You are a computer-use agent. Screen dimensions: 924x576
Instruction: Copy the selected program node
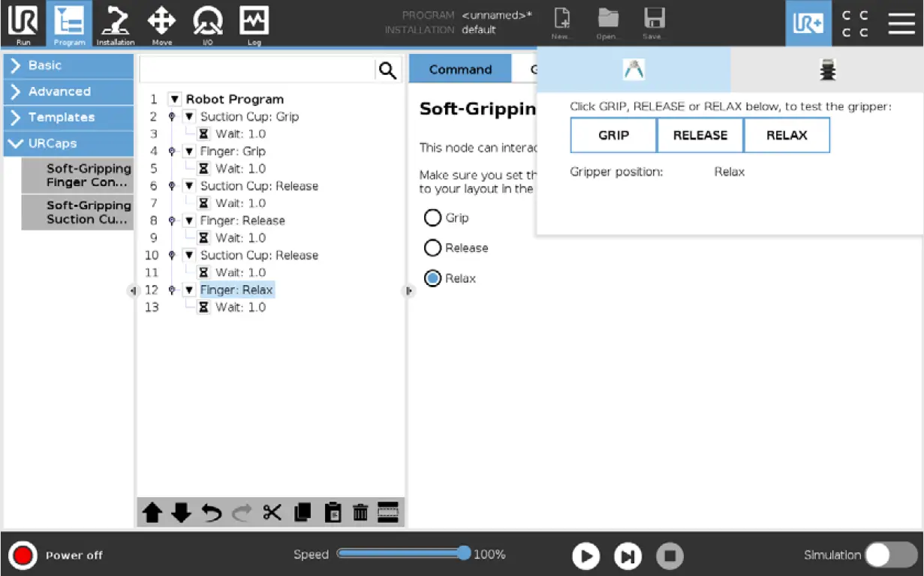pyautogui.click(x=302, y=513)
